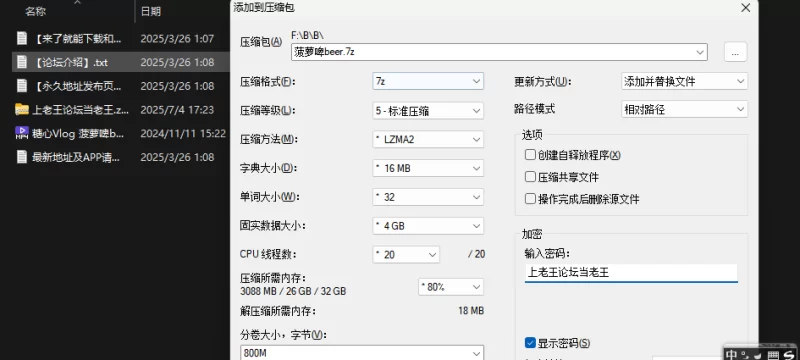Open the CPU 线程数 20 dropdown
The height and width of the screenshot is (360, 800).
pyautogui.click(x=406, y=254)
